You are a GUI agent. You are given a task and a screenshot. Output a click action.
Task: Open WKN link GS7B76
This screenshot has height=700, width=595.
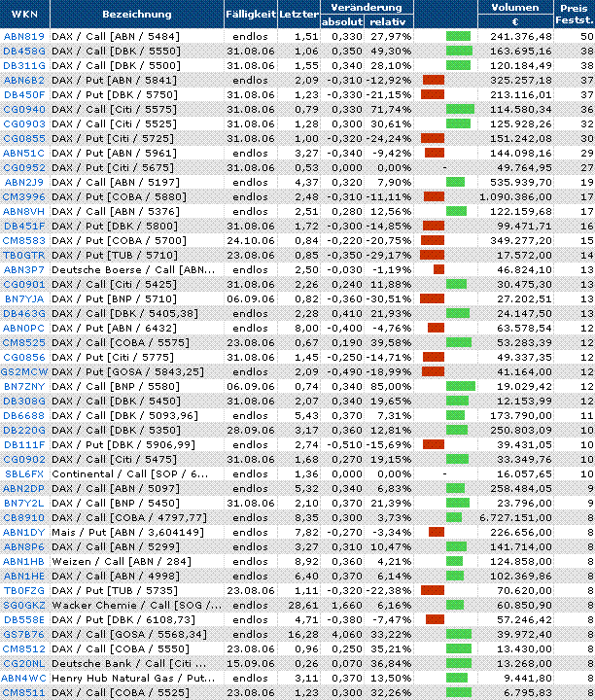24,634
